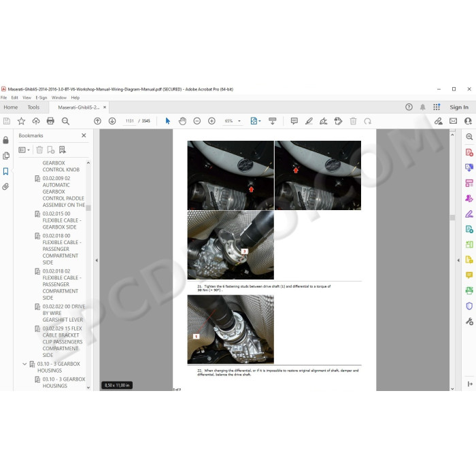Open Help question mark icon

pyautogui.click(x=409, y=107)
